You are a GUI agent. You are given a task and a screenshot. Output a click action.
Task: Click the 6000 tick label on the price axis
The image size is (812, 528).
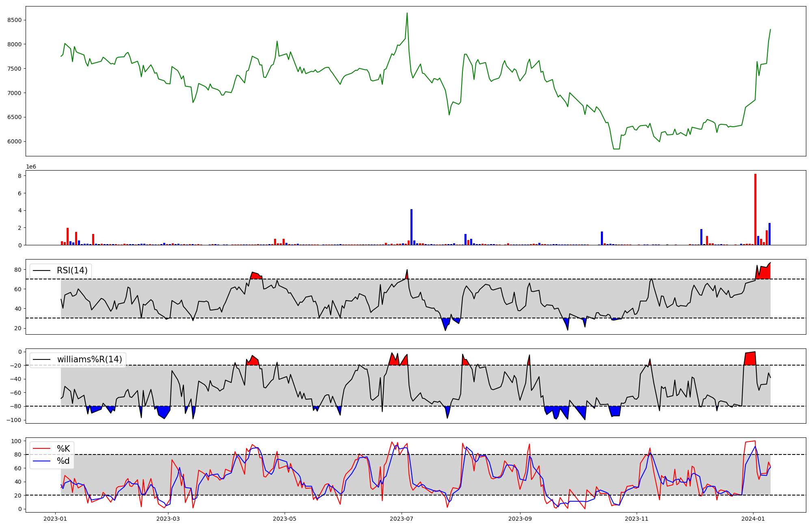15,142
